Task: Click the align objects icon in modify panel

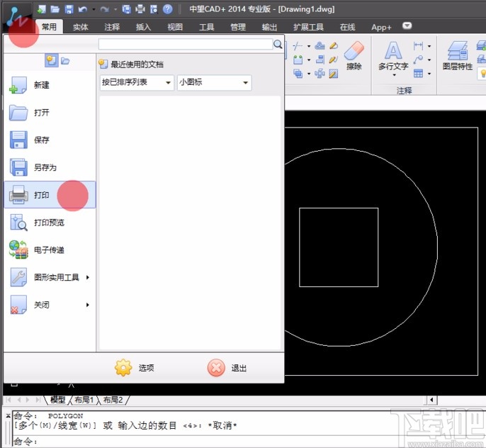Action: 320,60
